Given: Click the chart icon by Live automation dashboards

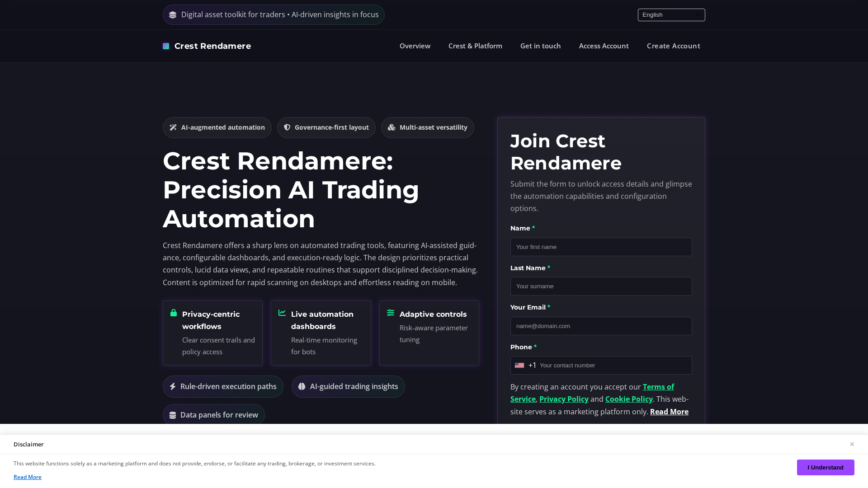Looking at the screenshot, I should pyautogui.click(x=282, y=313).
